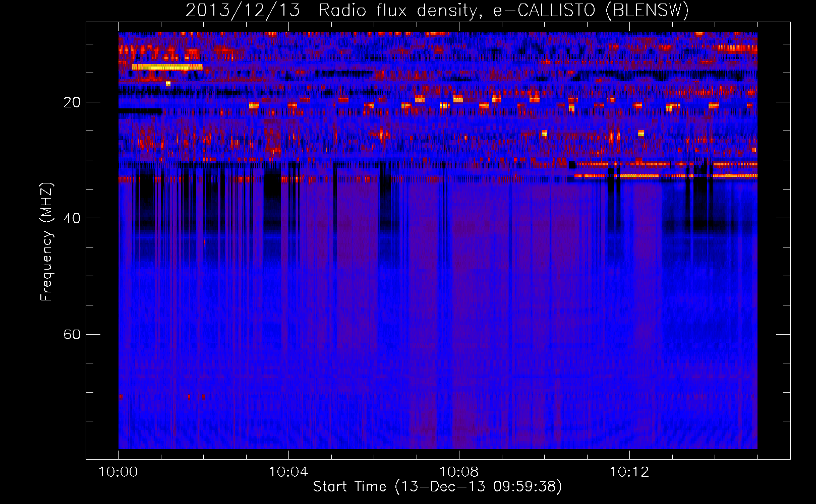Click the '10:04' time tick label
The image size is (816, 504).
coord(288,472)
